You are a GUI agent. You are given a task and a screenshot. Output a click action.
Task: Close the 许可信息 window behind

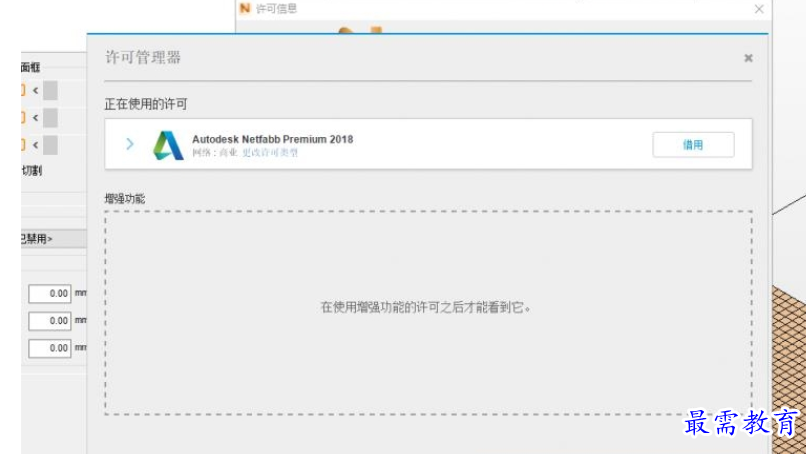[x=759, y=9]
